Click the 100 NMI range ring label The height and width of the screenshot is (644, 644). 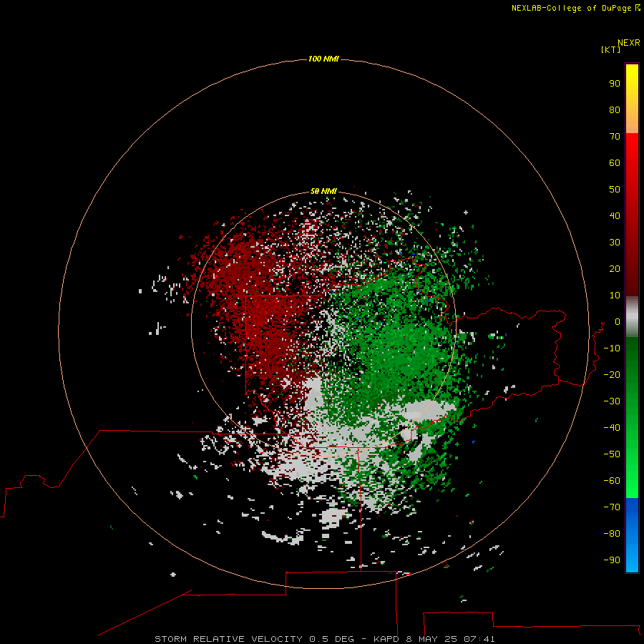323,59
